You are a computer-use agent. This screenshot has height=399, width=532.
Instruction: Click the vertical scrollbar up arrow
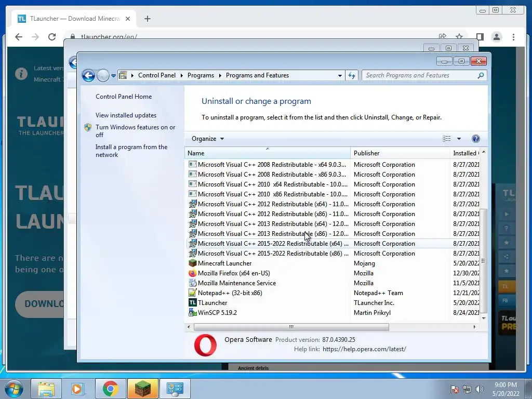click(x=484, y=152)
